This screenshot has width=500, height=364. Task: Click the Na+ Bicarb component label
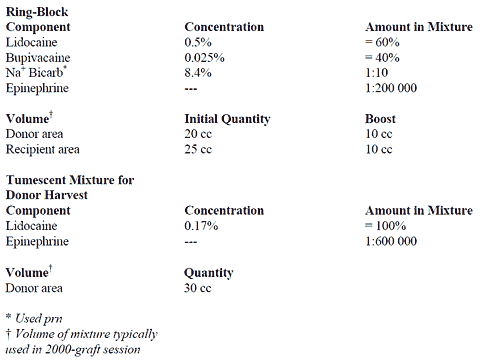(x=36, y=72)
